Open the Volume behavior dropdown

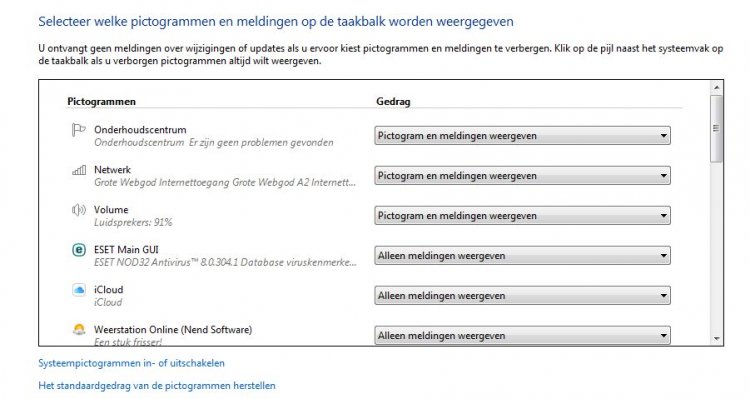tap(522, 216)
